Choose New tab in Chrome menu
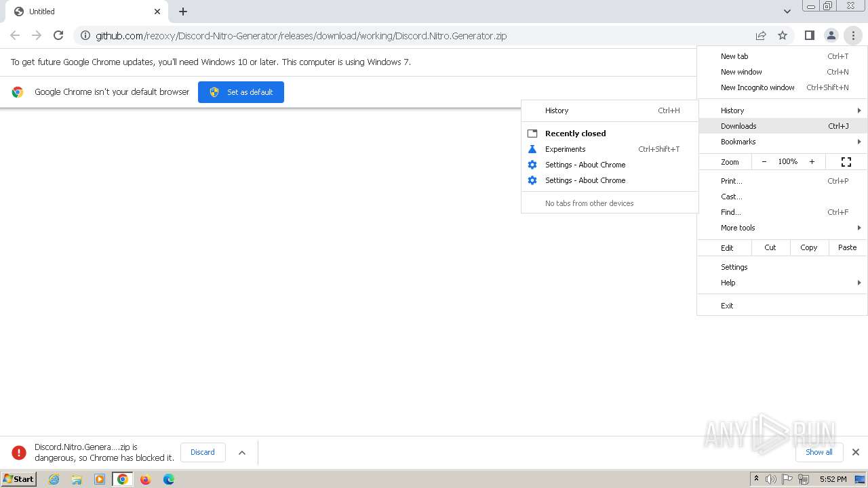 tap(782, 56)
